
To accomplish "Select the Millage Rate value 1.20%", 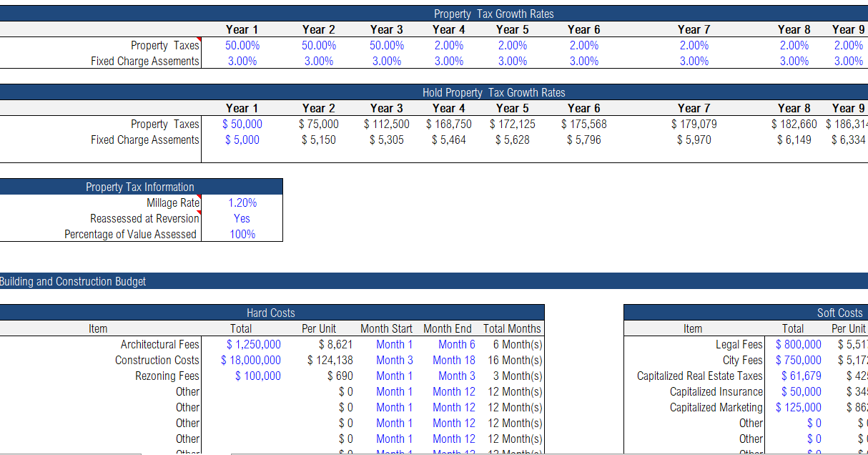I will tap(242, 202).
